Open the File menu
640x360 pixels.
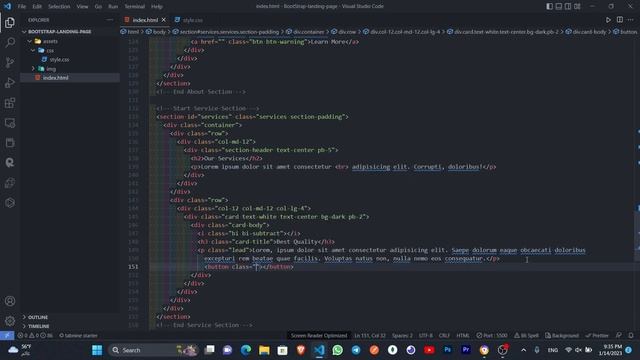click(22, 7)
